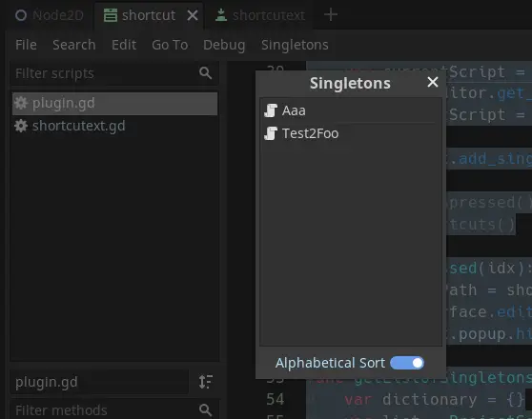Click the shortcut tab's scene icon

(111, 15)
